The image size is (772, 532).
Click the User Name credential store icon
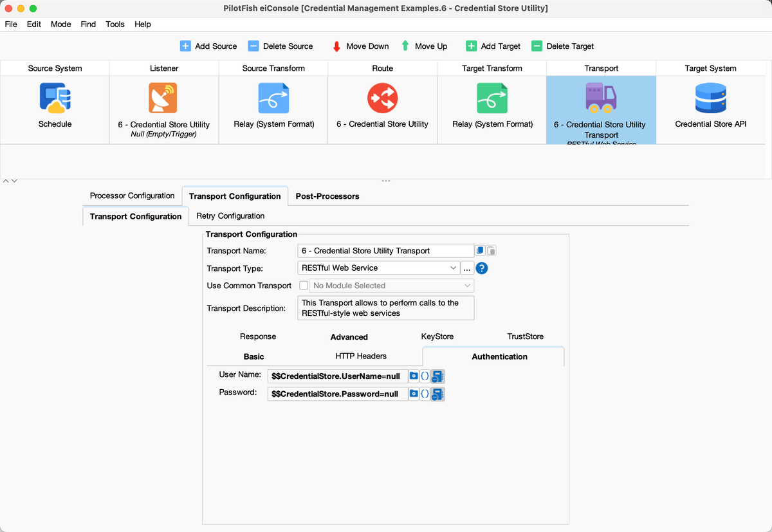pos(437,376)
